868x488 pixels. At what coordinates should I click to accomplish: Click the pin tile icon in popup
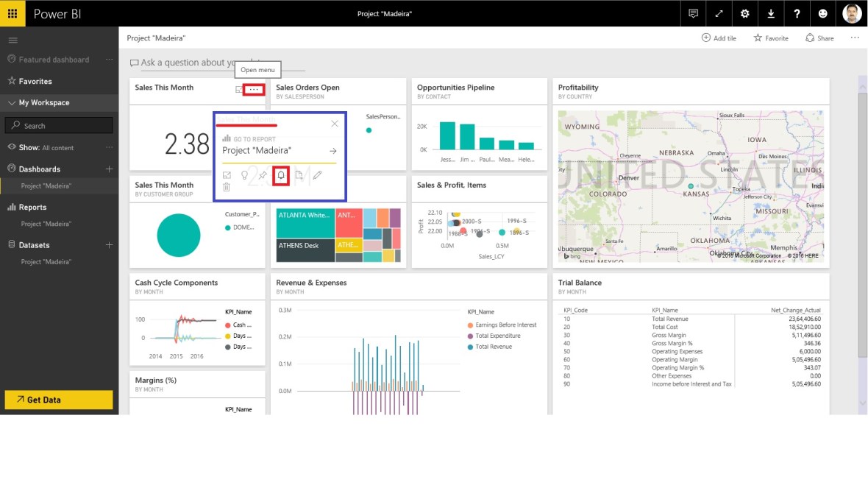(x=263, y=175)
